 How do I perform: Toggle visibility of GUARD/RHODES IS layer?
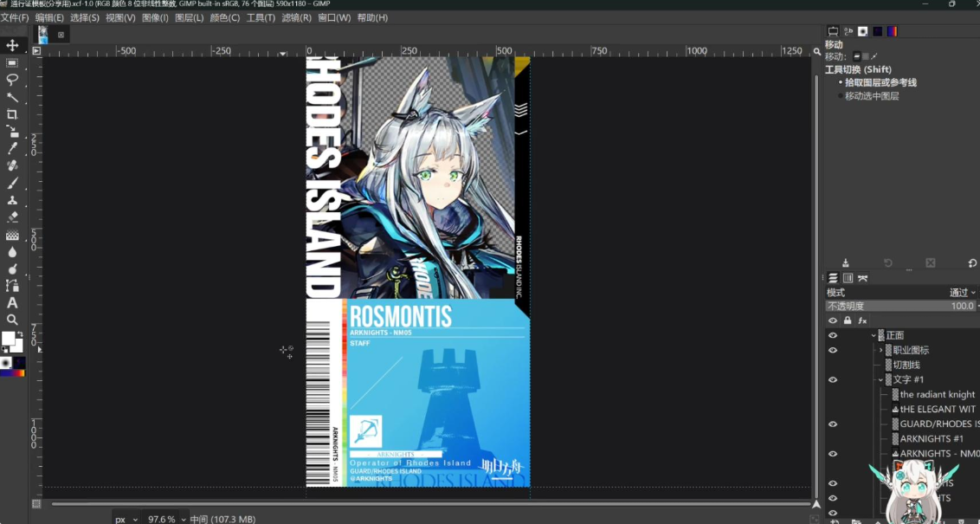833,424
